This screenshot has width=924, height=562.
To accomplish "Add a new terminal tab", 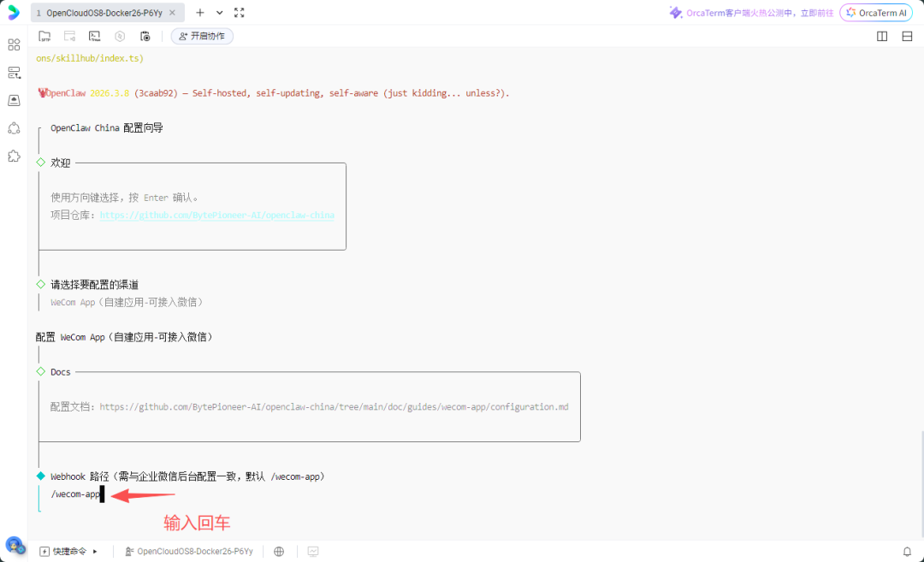I will 199,12.
